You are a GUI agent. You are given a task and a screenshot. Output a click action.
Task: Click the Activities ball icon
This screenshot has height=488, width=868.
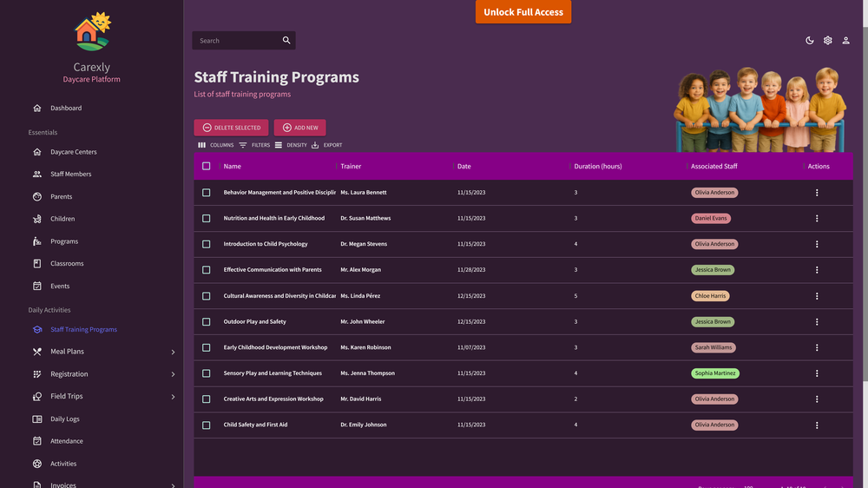click(x=37, y=464)
